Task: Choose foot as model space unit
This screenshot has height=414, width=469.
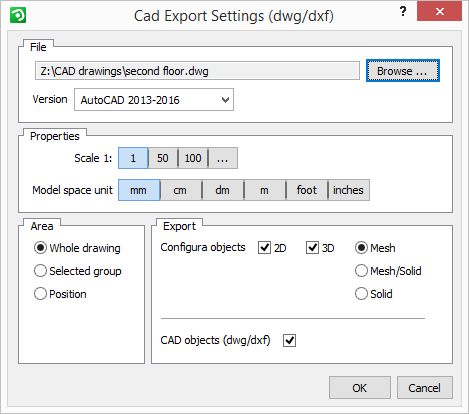Action: [x=306, y=190]
